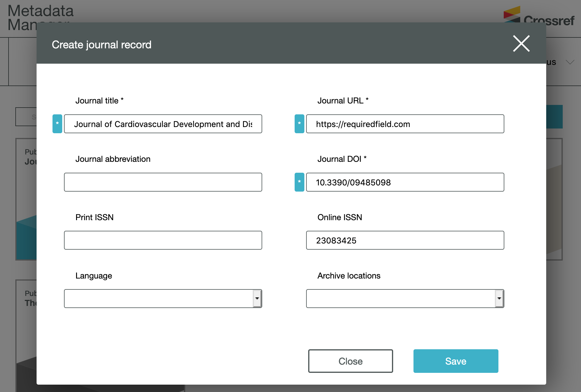This screenshot has width=581, height=392.
Task: Click the dimmed search box behind the dialog
Action: click(x=26, y=117)
